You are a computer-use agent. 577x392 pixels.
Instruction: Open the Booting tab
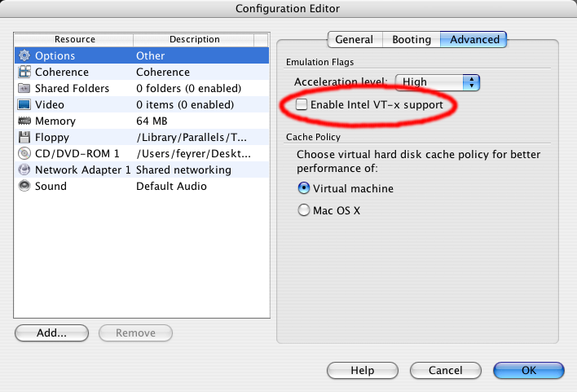click(x=411, y=39)
